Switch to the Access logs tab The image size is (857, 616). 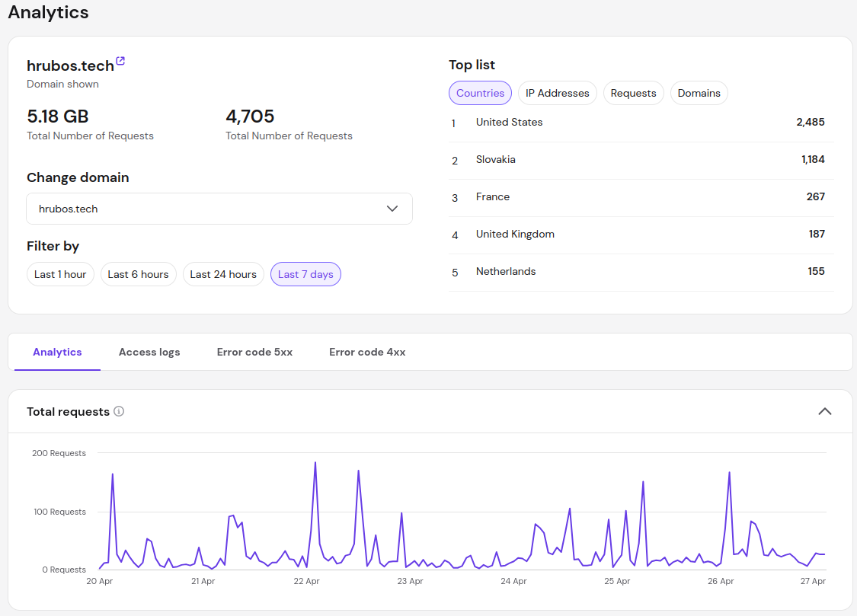149,352
